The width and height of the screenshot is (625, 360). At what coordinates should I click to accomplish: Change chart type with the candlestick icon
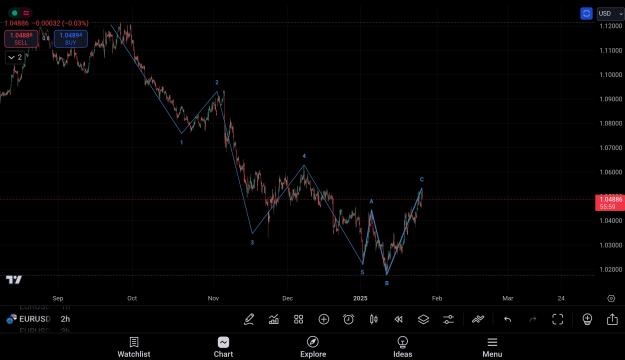pos(373,319)
